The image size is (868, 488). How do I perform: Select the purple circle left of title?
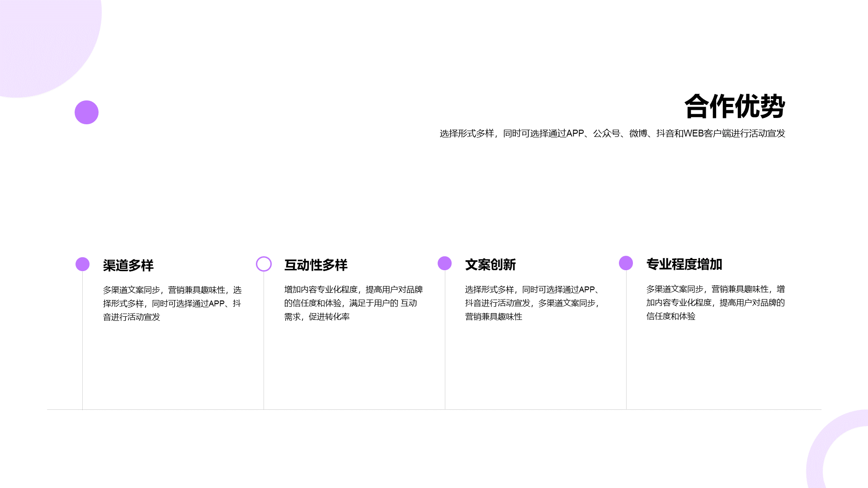(x=86, y=112)
